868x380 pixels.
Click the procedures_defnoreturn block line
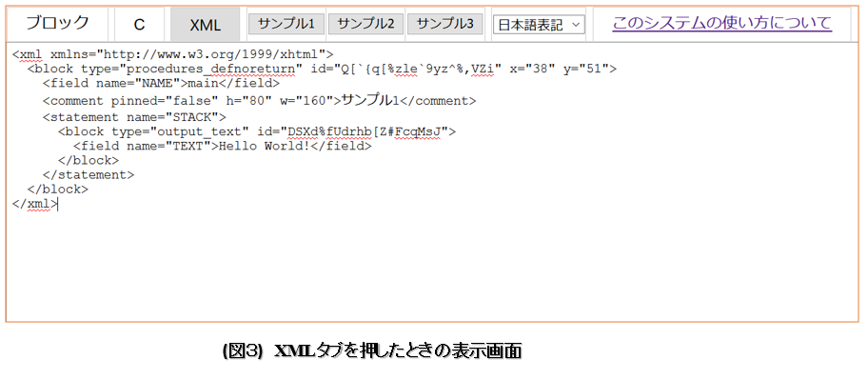(x=322, y=70)
